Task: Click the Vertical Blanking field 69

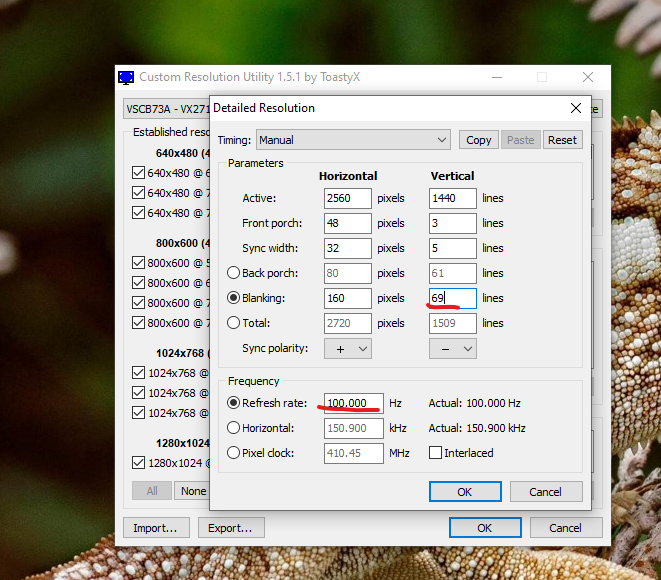Action: [453, 298]
